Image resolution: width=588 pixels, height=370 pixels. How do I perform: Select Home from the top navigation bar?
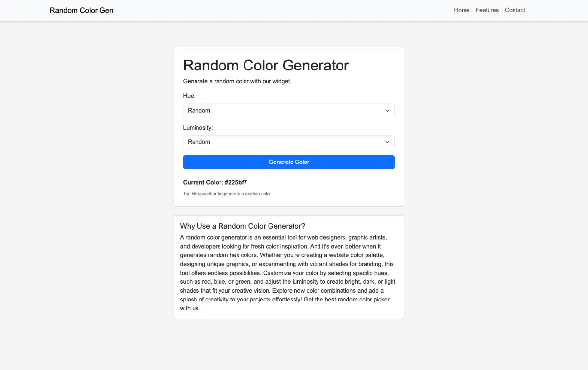pyautogui.click(x=462, y=10)
